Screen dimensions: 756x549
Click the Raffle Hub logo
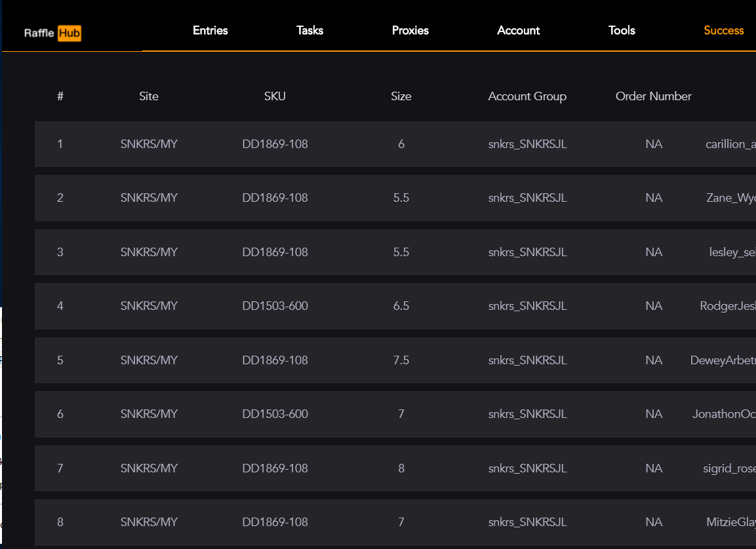tap(52, 33)
